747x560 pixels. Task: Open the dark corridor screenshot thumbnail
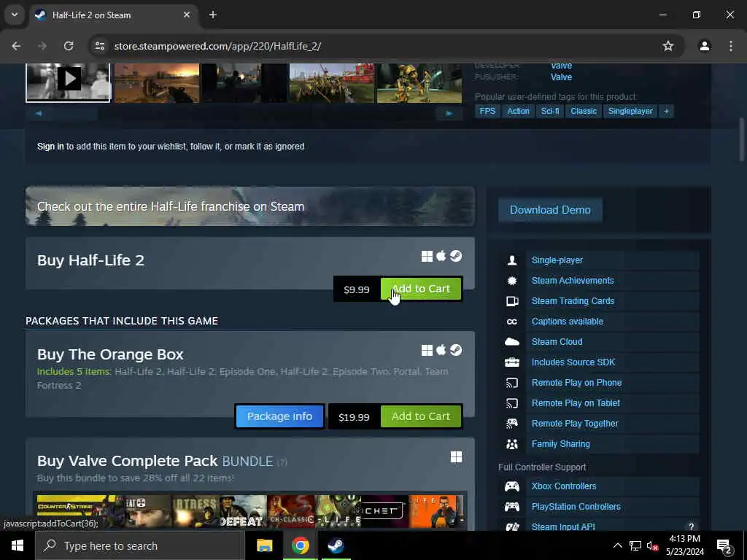(244, 83)
